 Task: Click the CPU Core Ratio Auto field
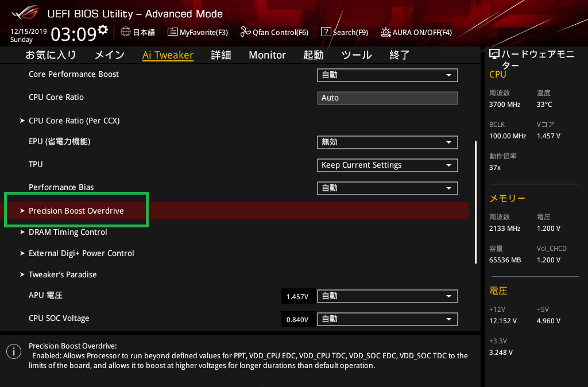pos(388,98)
